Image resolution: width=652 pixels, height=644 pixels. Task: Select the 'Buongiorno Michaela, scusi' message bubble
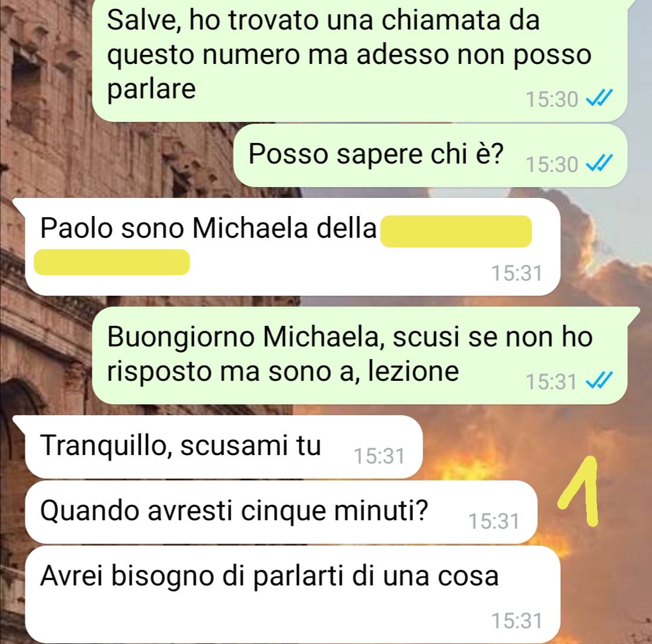point(359,356)
